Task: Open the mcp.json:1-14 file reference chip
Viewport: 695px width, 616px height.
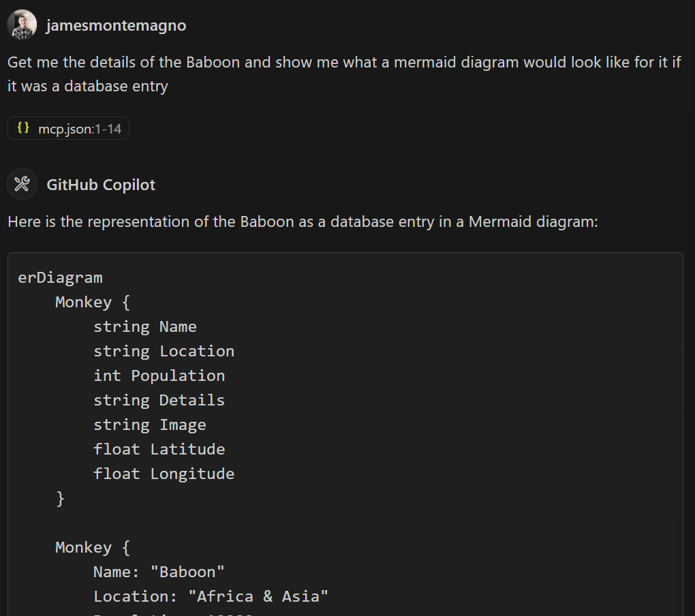Action: point(68,128)
